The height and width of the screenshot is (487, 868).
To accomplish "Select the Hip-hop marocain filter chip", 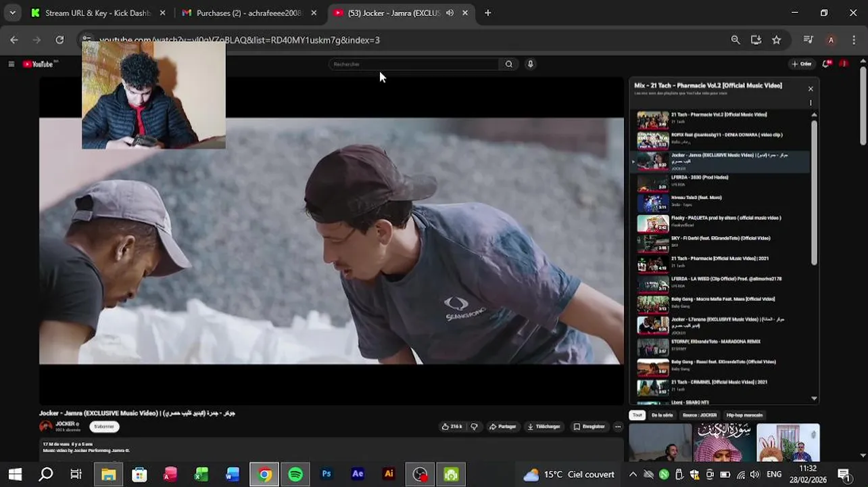I will (744, 415).
